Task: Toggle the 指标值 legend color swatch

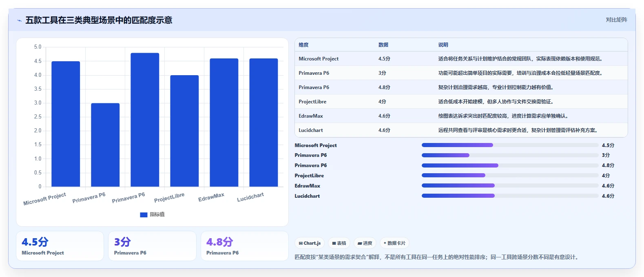Action: (x=144, y=214)
